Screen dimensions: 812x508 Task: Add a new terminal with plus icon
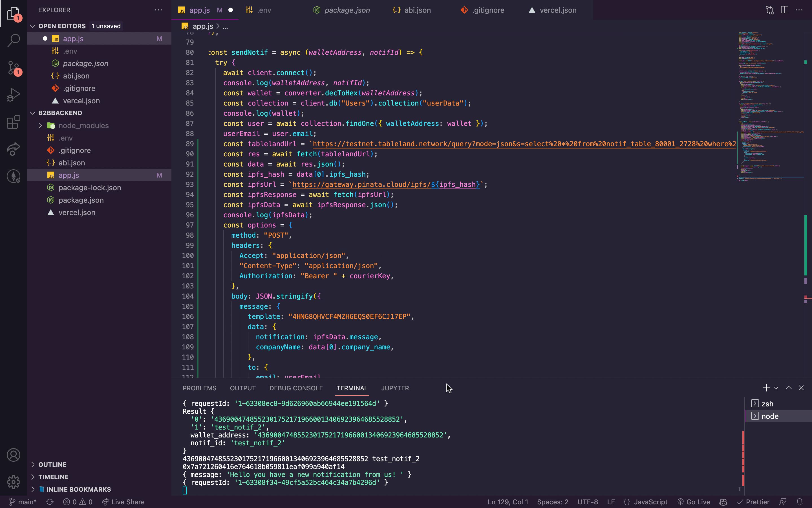coord(766,388)
